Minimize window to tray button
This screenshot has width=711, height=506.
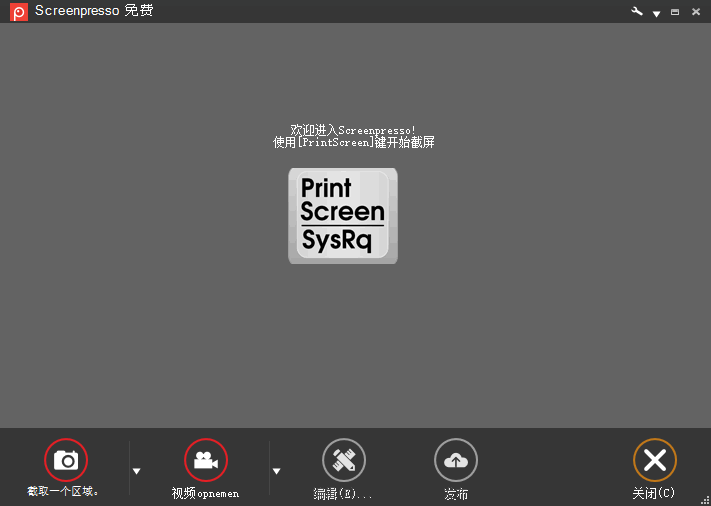click(675, 12)
